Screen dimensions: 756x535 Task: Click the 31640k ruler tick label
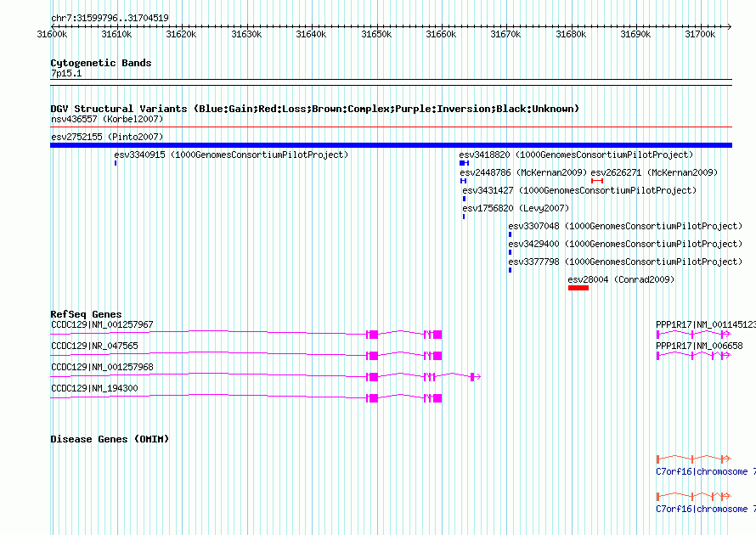(x=311, y=34)
